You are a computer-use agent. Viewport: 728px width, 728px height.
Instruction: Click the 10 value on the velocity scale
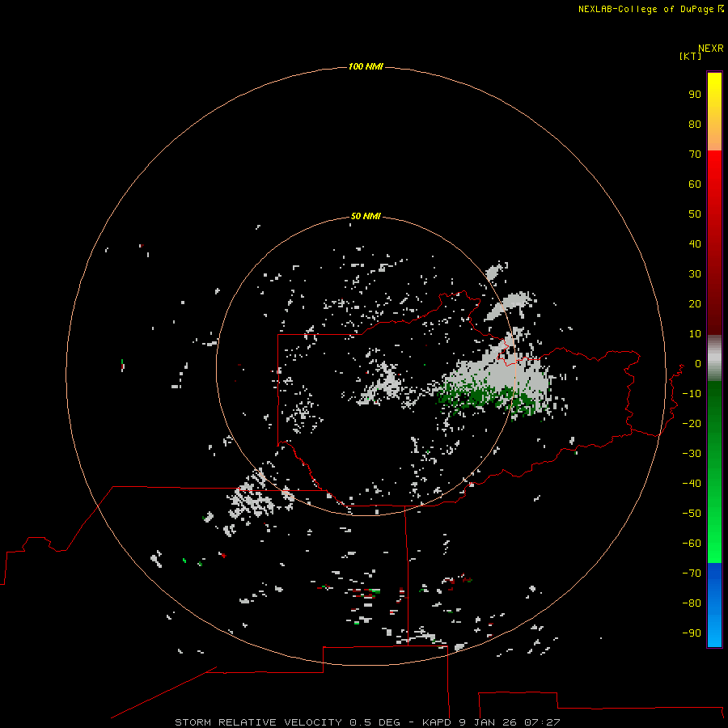(695, 334)
